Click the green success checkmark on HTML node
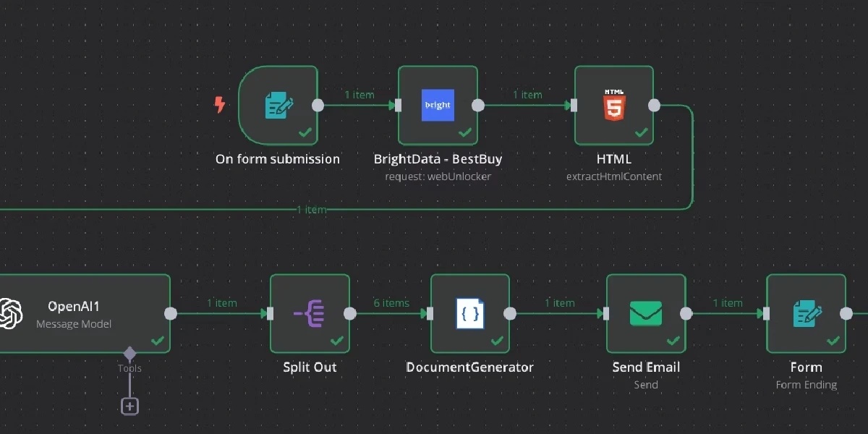 tap(641, 133)
